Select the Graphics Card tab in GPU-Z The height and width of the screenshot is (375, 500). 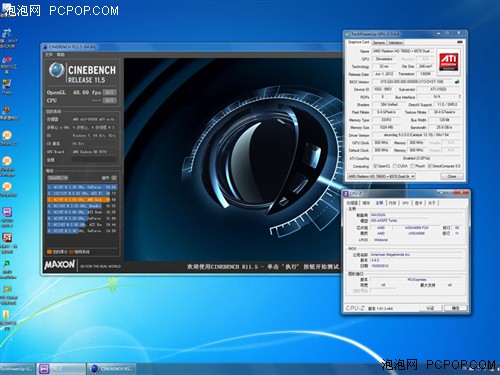[358, 42]
